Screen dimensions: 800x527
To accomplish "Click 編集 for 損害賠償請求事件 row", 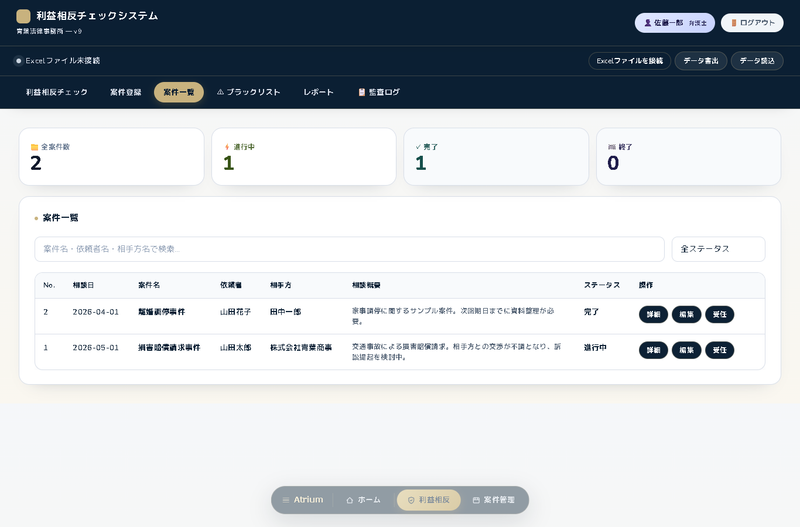I will tap(687, 350).
